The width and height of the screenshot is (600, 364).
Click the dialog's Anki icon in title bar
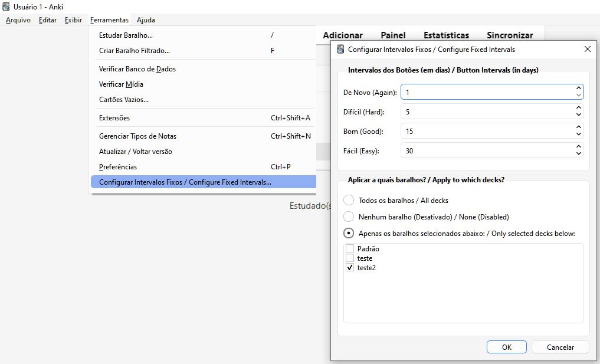(340, 50)
